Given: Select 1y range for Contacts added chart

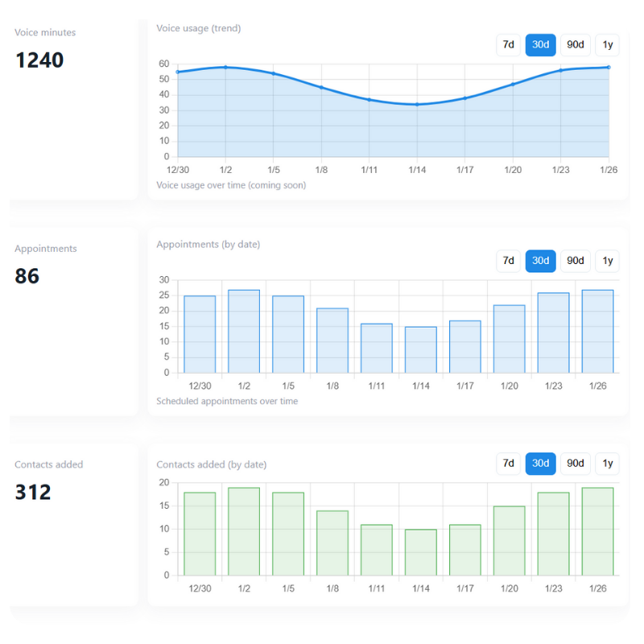Looking at the screenshot, I should [608, 464].
